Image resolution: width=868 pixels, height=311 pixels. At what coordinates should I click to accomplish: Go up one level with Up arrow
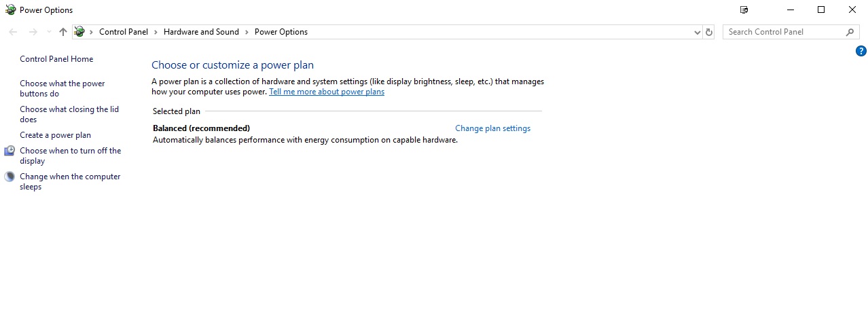pos(63,32)
